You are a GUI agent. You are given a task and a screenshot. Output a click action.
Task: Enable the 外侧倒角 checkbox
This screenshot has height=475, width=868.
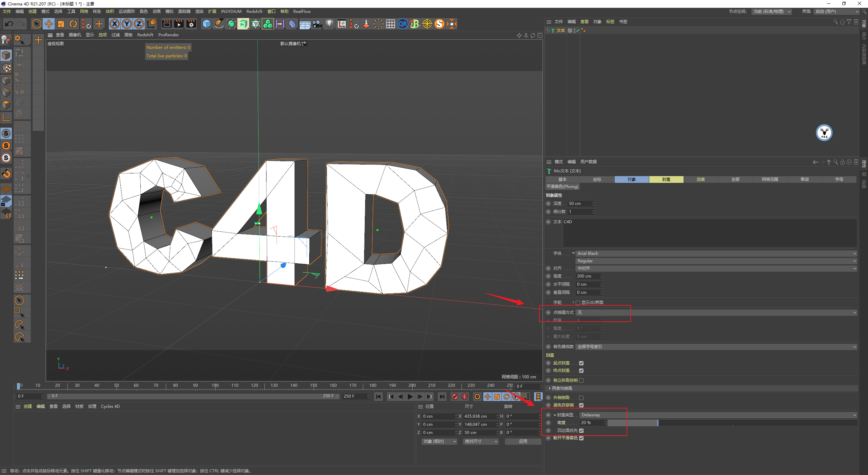click(581, 398)
